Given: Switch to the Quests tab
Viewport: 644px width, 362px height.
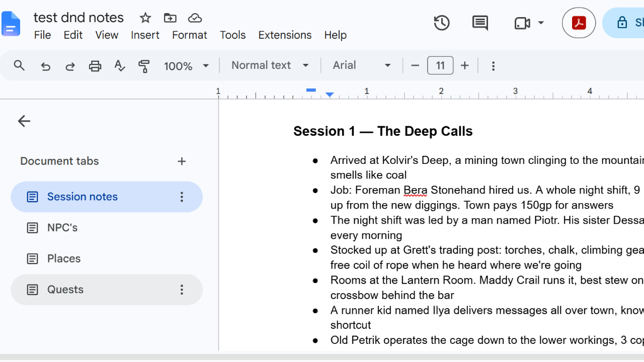Looking at the screenshot, I should tap(107, 290).
